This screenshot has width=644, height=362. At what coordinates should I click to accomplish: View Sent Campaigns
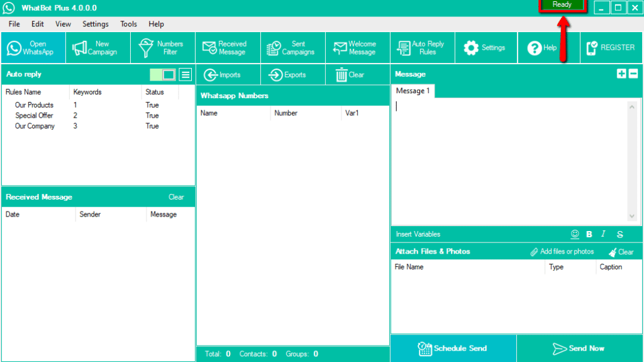click(293, 48)
